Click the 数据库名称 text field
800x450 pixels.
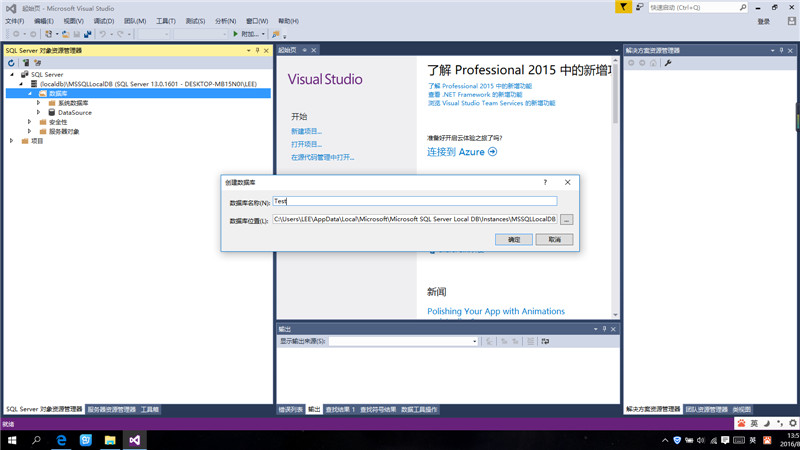point(414,201)
